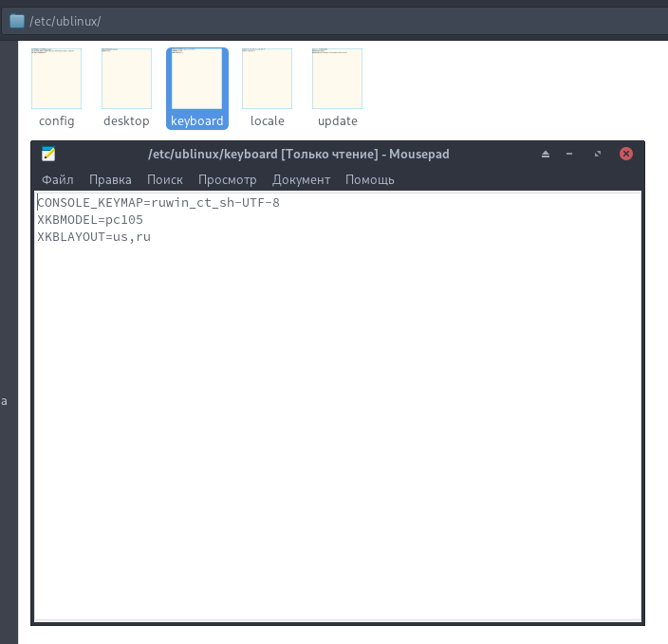Open the Поиск menu
The height and width of the screenshot is (644, 668).
[x=165, y=180]
